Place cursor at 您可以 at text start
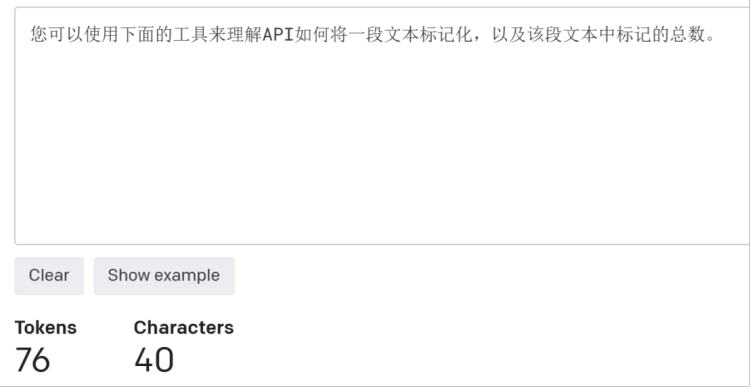750x387 pixels. (x=31, y=35)
